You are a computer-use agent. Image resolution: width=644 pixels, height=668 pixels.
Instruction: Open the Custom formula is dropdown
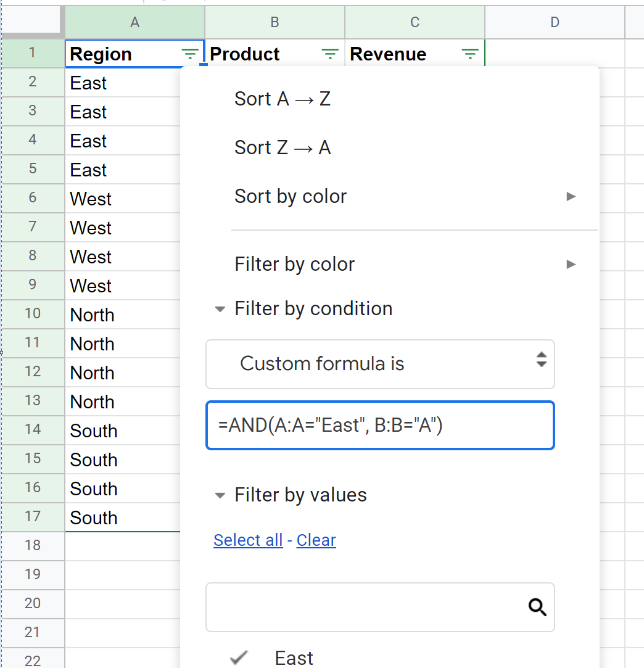coord(380,364)
